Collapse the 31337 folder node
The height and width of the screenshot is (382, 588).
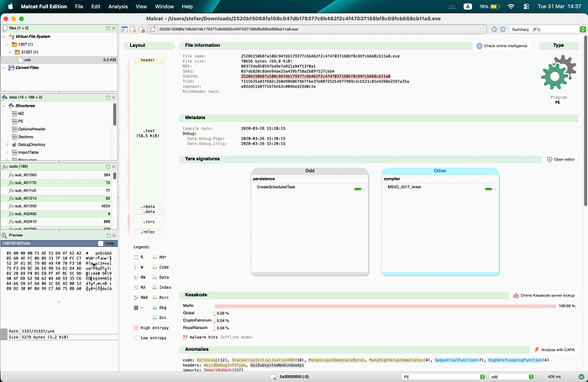10,52
